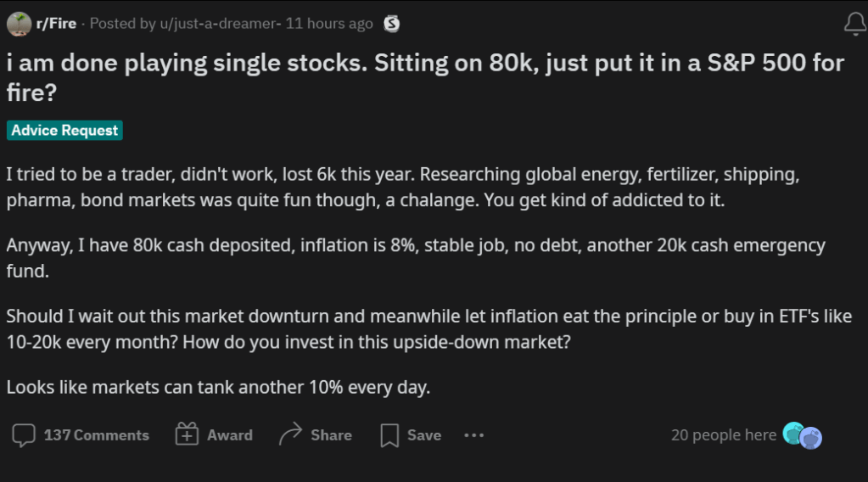Click the "20 people here" indicator
Screen dimensions: 868x482
(x=723, y=434)
